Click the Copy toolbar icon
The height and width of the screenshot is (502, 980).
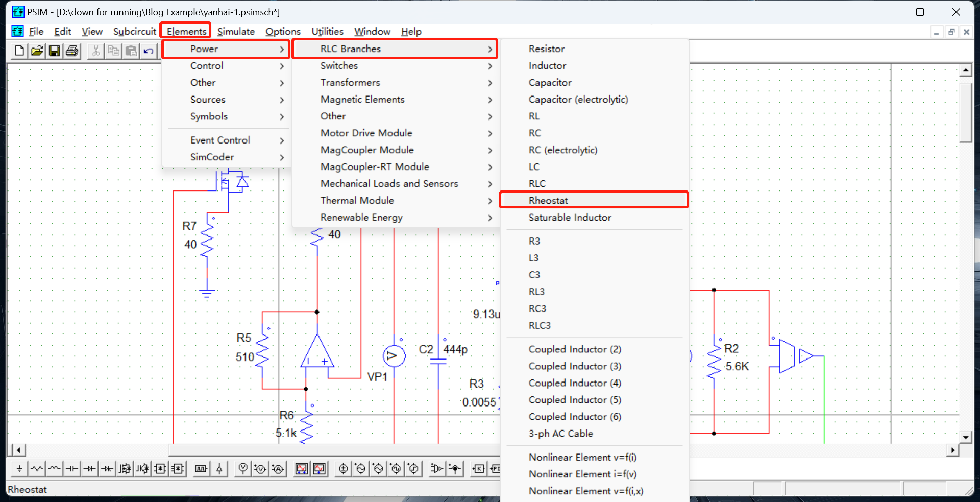(114, 51)
